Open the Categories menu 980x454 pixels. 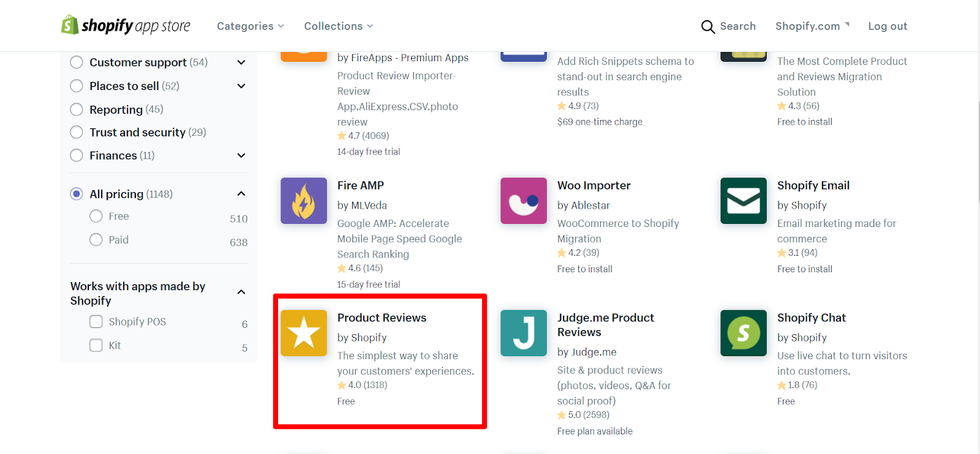click(x=251, y=26)
